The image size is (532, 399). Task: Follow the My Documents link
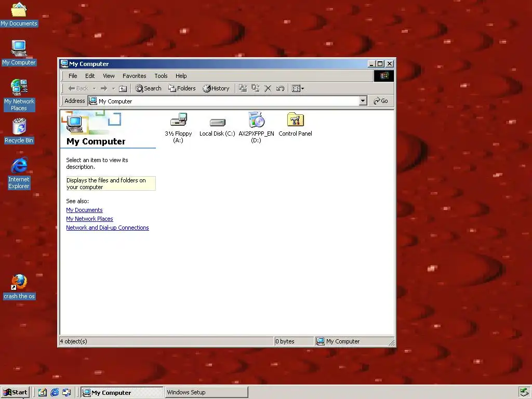pyautogui.click(x=84, y=210)
